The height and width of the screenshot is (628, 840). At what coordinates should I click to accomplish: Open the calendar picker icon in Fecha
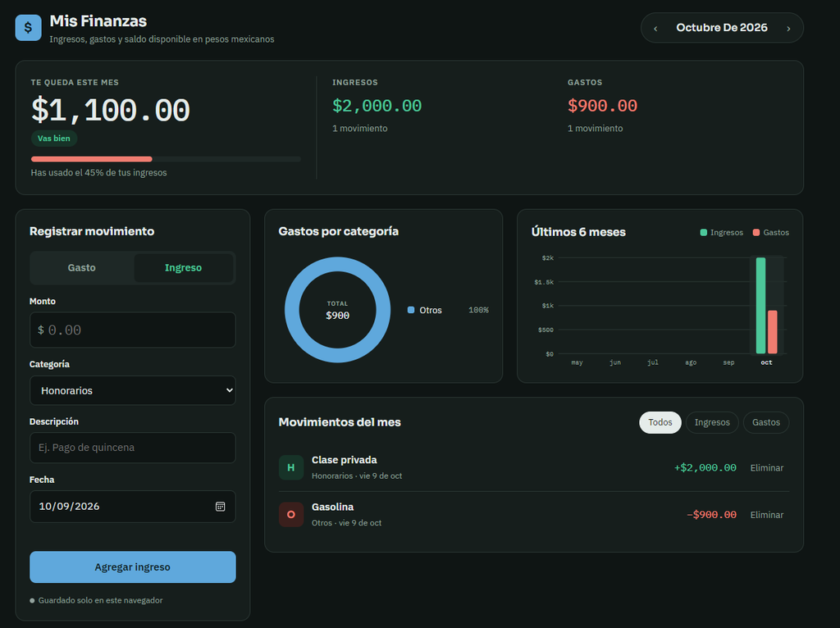click(220, 507)
